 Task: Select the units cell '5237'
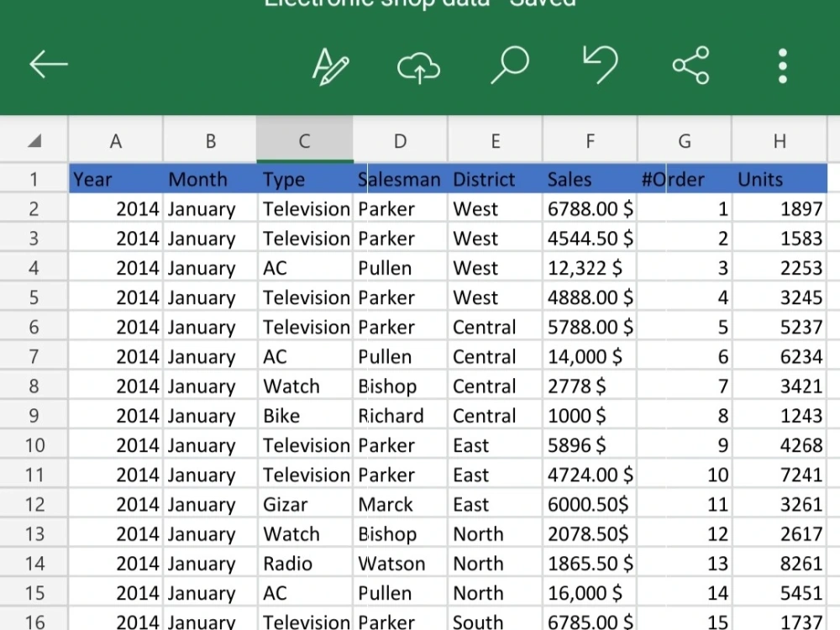[x=780, y=327]
